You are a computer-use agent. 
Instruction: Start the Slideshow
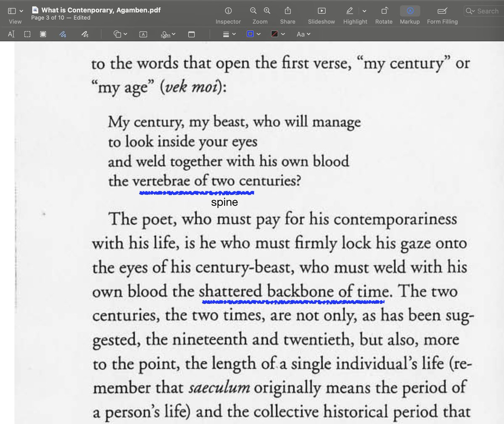pyautogui.click(x=322, y=11)
